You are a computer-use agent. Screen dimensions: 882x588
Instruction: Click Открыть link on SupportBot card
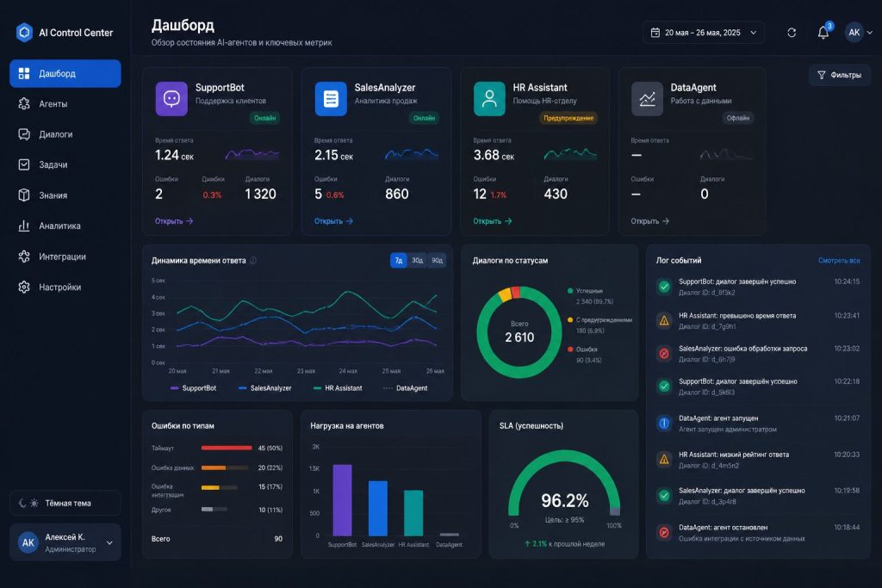174,221
